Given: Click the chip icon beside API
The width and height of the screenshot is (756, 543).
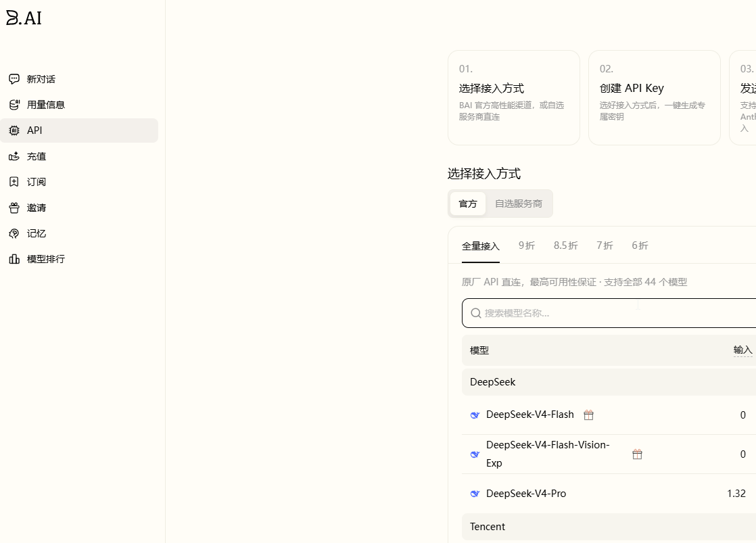Looking at the screenshot, I should (x=14, y=131).
